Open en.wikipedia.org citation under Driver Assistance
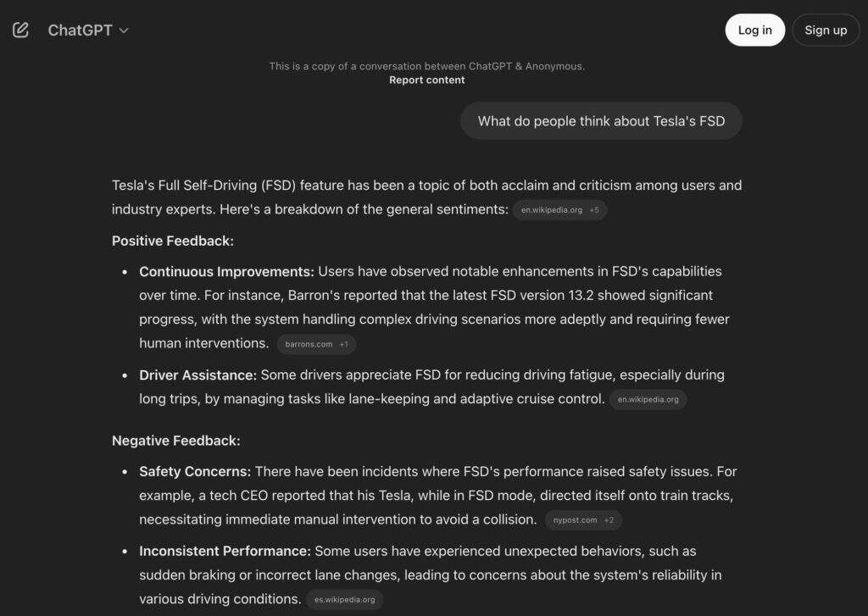 pos(648,399)
